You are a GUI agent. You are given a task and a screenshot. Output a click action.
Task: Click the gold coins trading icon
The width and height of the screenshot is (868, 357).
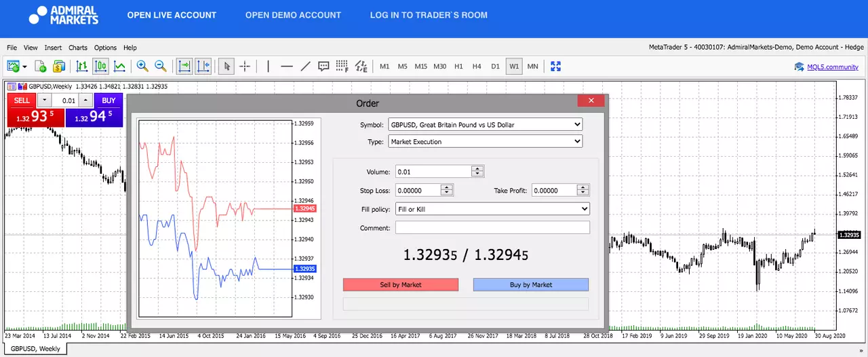(x=59, y=66)
